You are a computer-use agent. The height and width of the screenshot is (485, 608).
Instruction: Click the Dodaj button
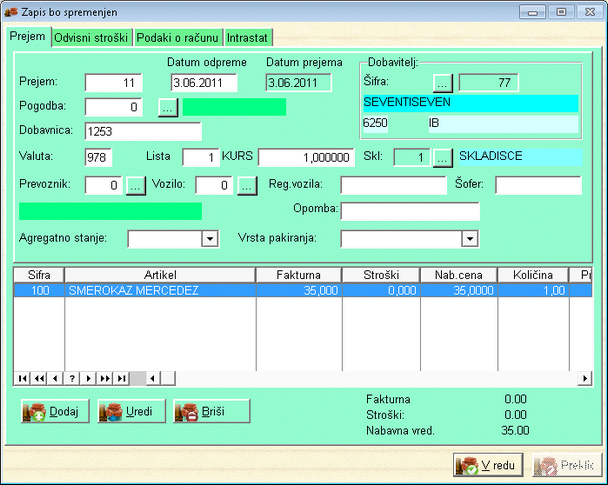click(56, 411)
